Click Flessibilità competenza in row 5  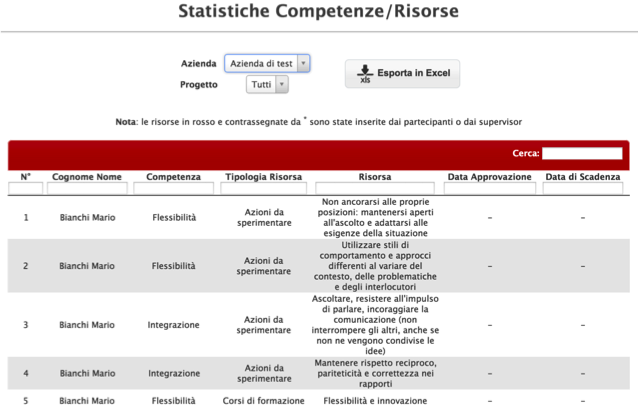coord(173,401)
